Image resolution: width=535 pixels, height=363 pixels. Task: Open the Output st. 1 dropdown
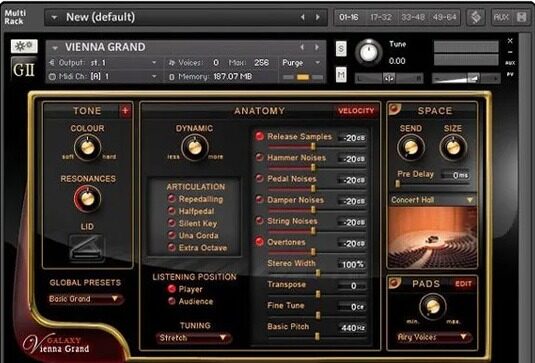[x=154, y=63]
